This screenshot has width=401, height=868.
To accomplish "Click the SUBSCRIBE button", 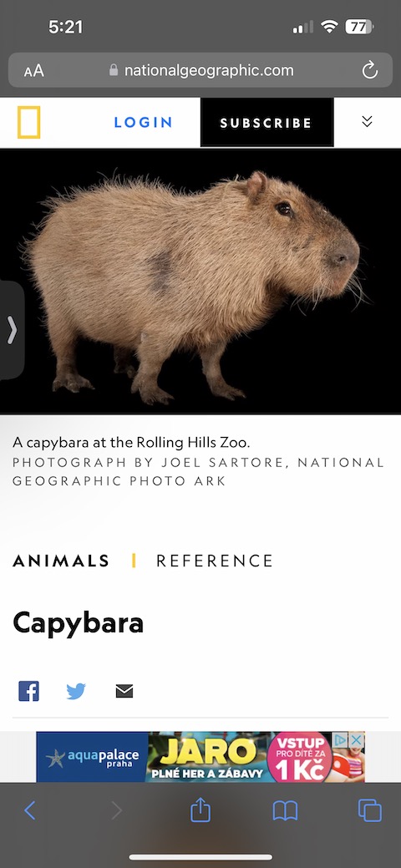I will coord(267,123).
